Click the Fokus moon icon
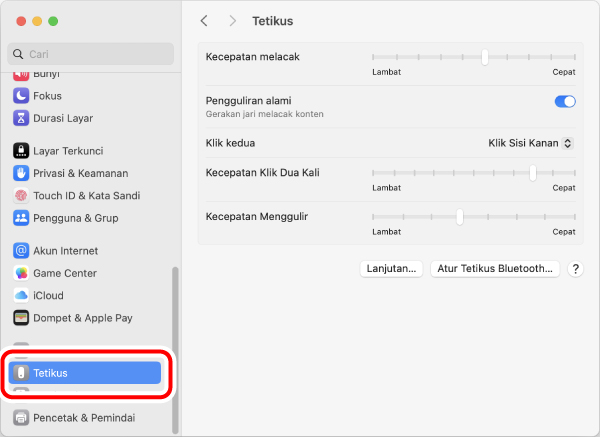 21,96
